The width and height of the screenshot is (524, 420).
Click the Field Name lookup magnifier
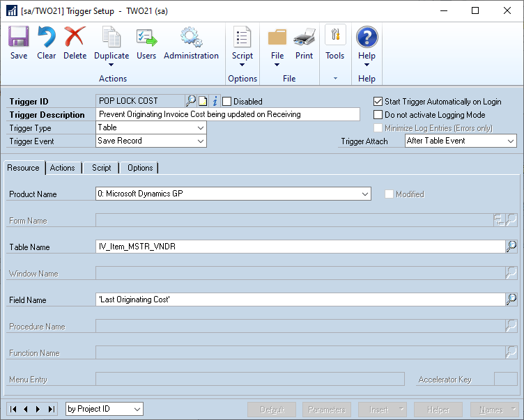(x=511, y=300)
